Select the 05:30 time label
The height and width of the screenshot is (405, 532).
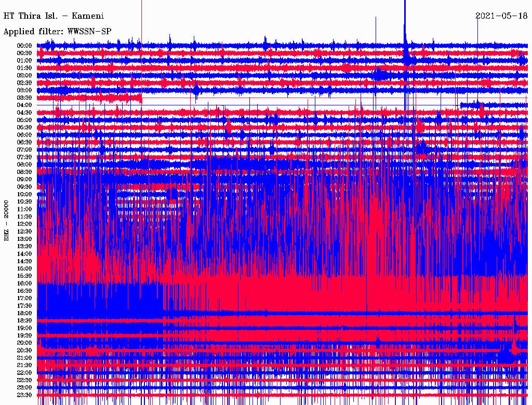point(24,128)
